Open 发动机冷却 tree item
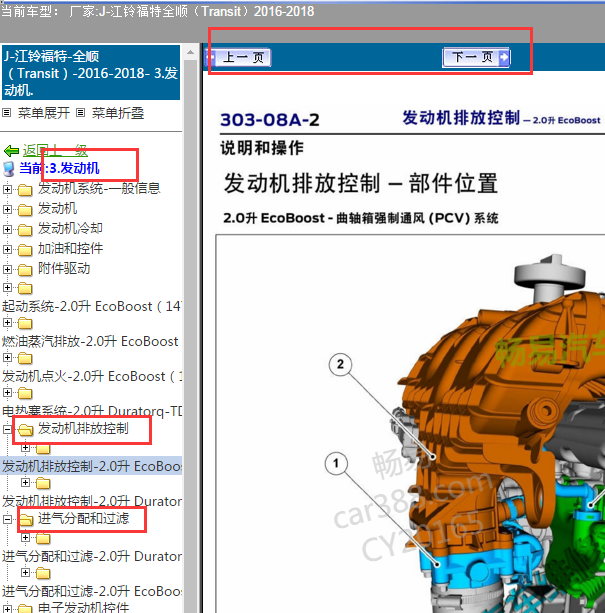 click(x=70, y=228)
